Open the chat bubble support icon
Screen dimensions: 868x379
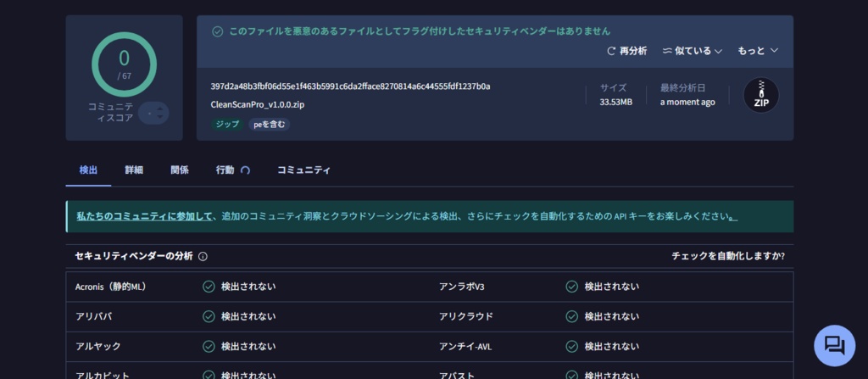(x=834, y=345)
